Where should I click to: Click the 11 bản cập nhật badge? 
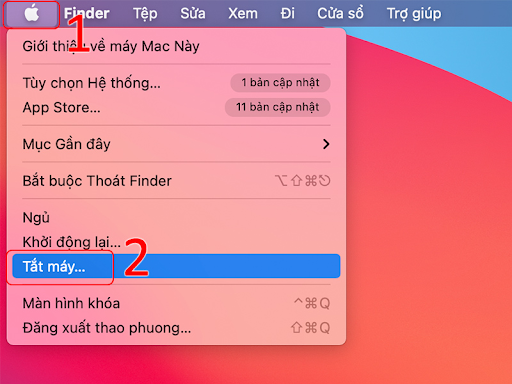[277, 107]
